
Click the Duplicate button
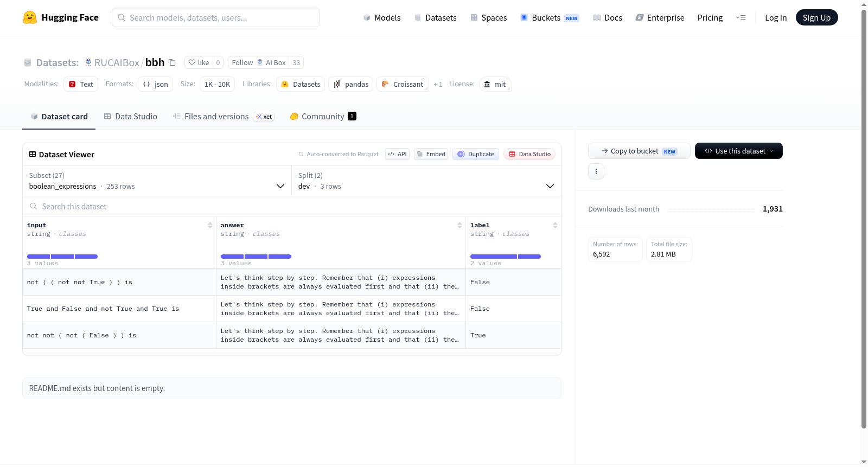[476, 154]
